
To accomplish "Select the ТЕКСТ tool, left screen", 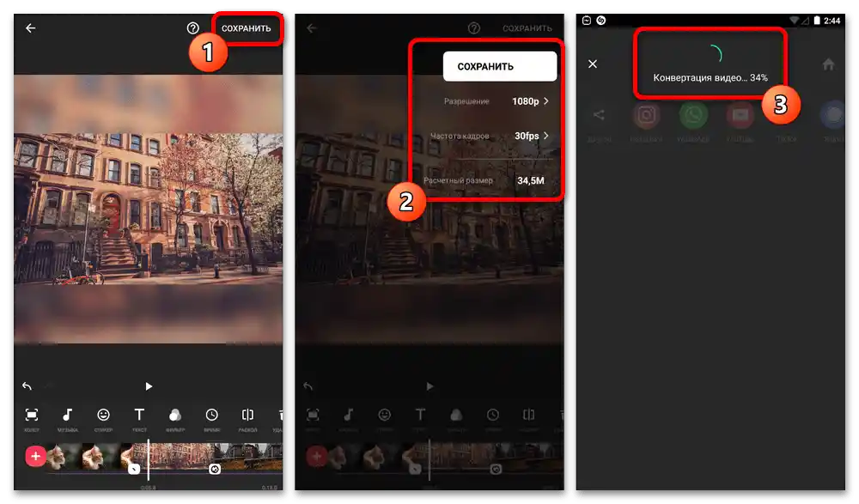I will (x=139, y=420).
